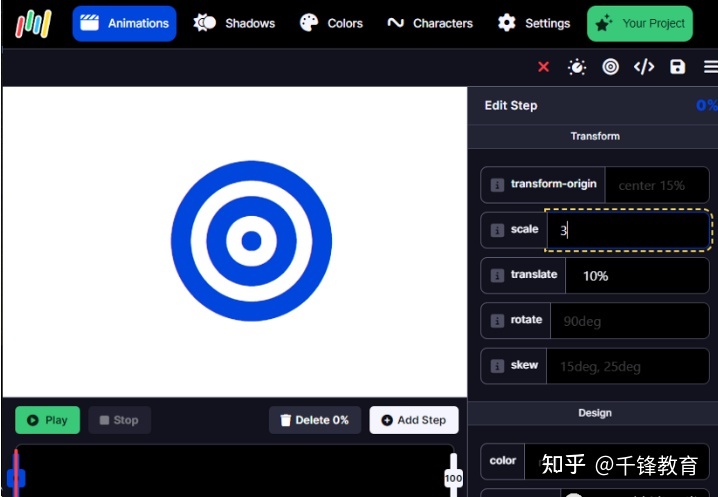Delete the 0% step

pos(315,420)
